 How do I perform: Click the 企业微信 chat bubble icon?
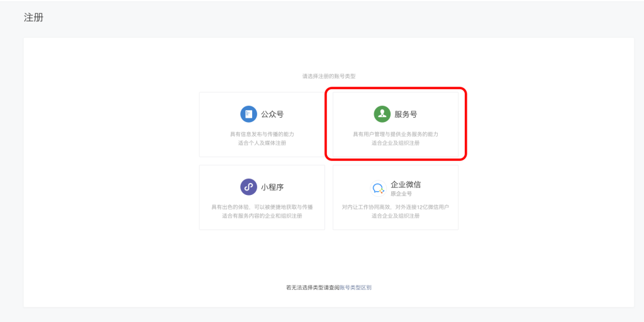pos(378,188)
